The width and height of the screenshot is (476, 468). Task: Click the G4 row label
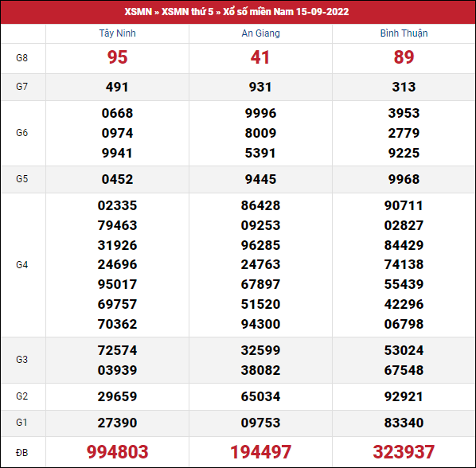[21, 265]
